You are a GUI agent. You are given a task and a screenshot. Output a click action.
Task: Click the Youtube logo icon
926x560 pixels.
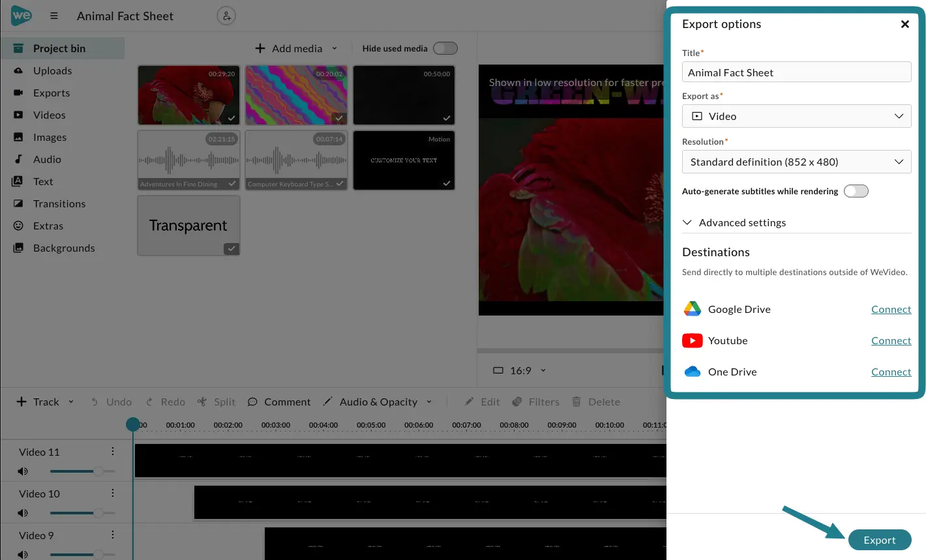692,340
